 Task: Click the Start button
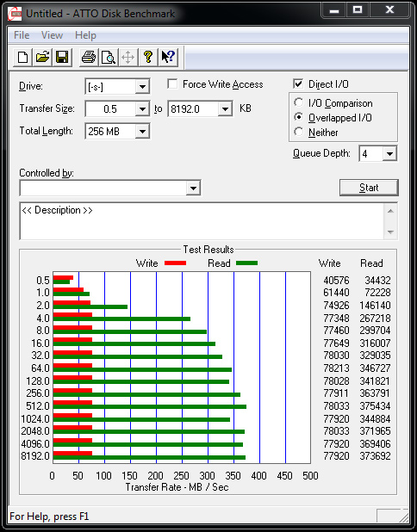(369, 188)
